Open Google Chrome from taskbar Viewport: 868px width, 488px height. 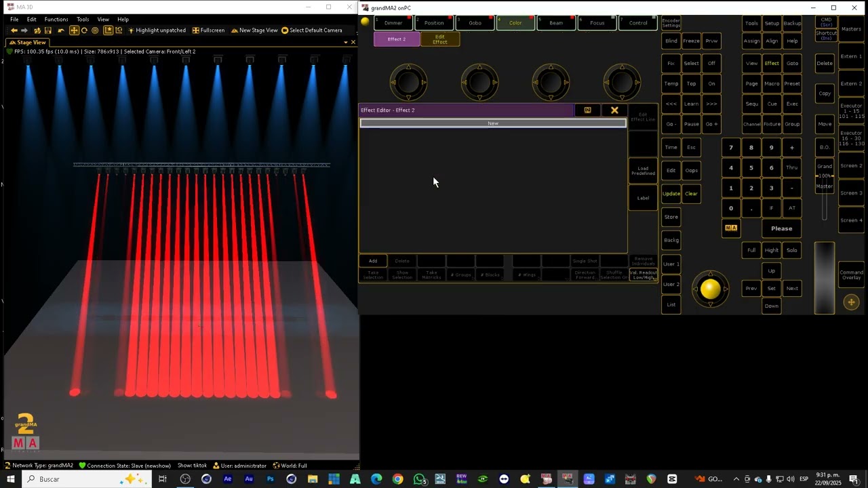398,479
